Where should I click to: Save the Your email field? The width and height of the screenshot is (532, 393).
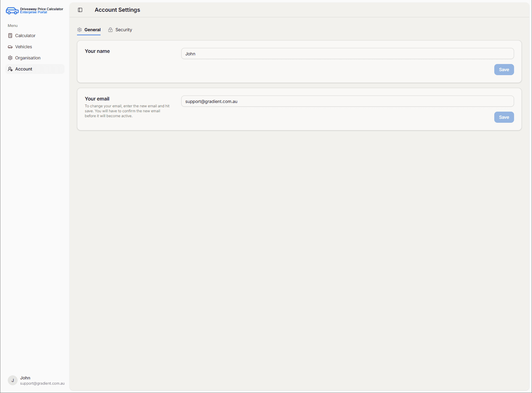[504, 117]
